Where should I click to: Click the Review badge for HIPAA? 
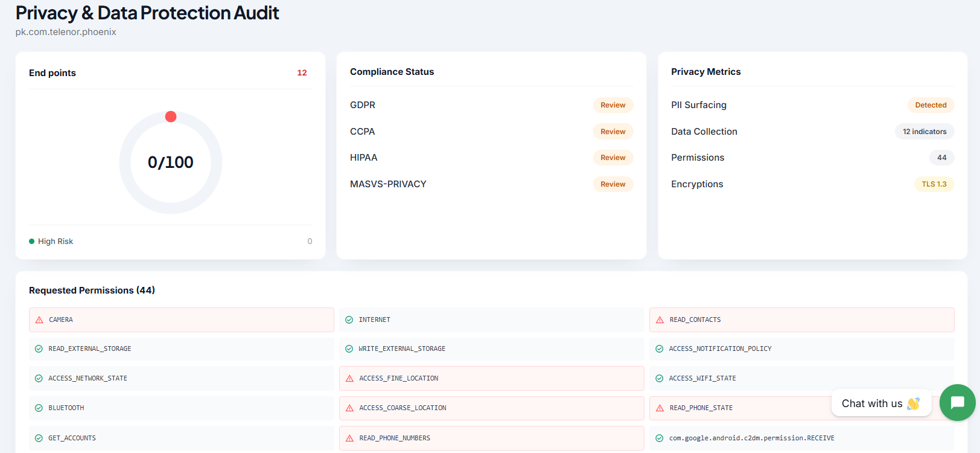pos(613,158)
